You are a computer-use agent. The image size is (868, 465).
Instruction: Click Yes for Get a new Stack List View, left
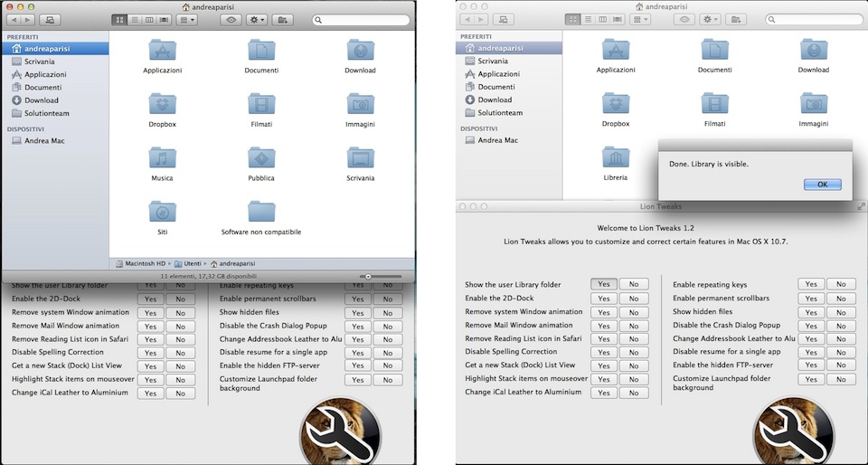pos(151,366)
